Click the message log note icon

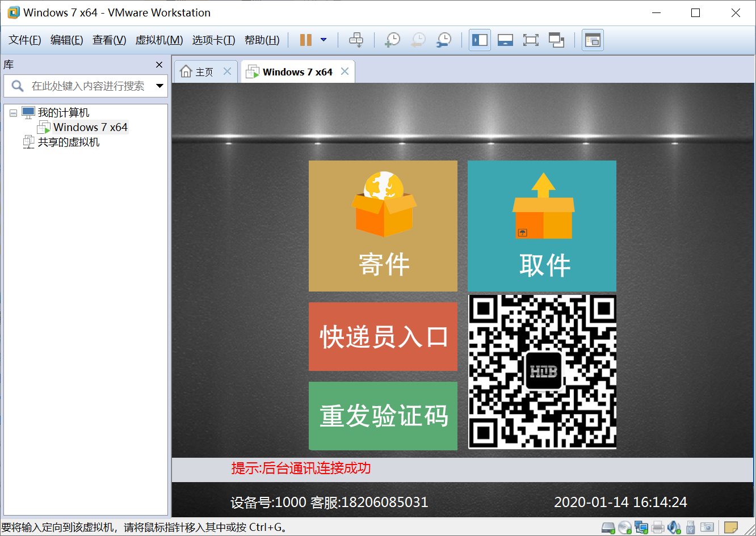pos(731,528)
